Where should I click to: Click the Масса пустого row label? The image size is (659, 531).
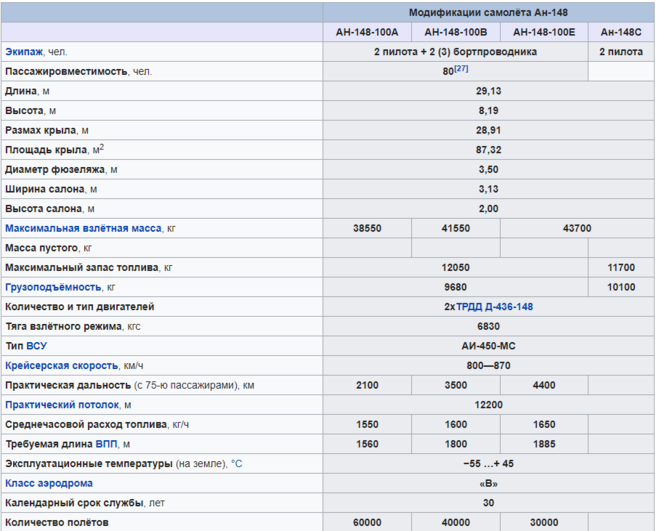pos(41,248)
